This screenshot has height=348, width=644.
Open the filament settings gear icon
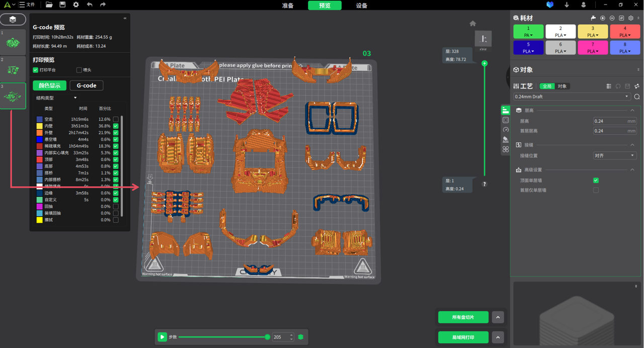click(631, 18)
